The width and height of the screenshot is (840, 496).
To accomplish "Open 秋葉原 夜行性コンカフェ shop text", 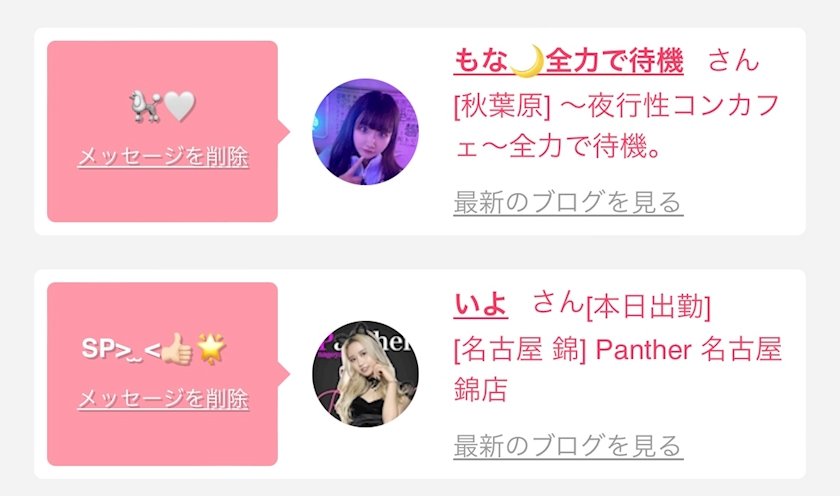I will (x=617, y=125).
